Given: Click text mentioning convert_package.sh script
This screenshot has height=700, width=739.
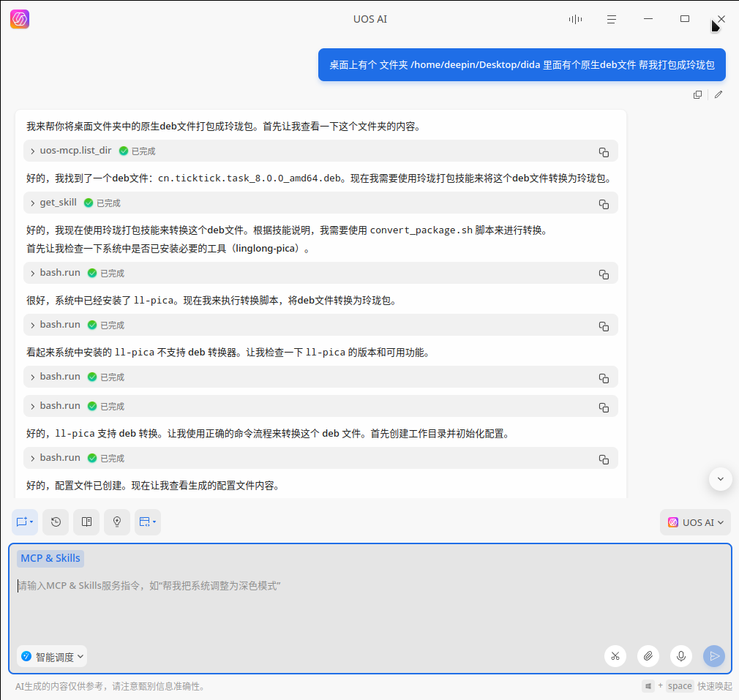Looking at the screenshot, I should tap(287, 230).
